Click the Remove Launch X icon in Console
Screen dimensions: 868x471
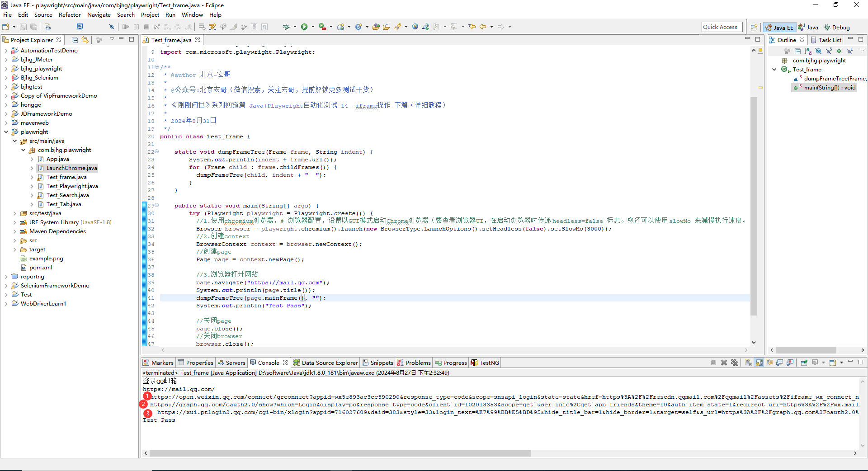[x=724, y=363]
